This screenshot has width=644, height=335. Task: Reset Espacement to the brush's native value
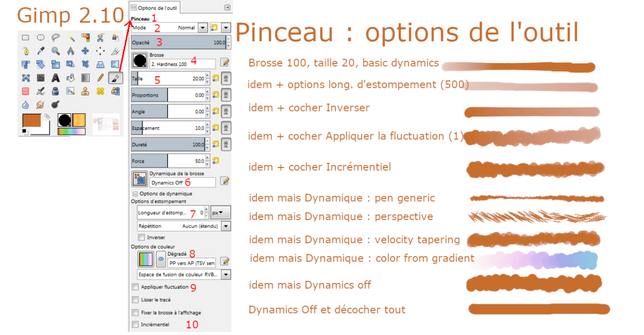pos(216,128)
